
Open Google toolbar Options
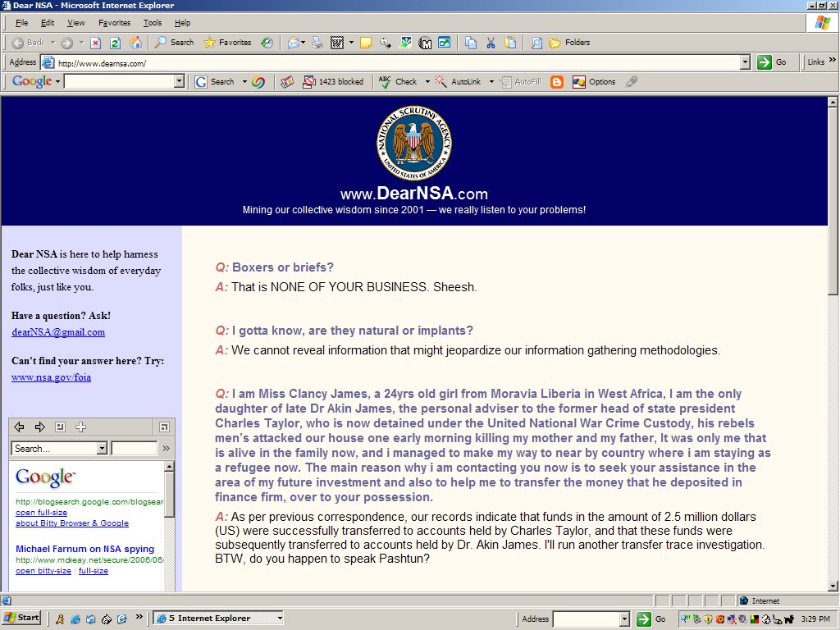594,82
